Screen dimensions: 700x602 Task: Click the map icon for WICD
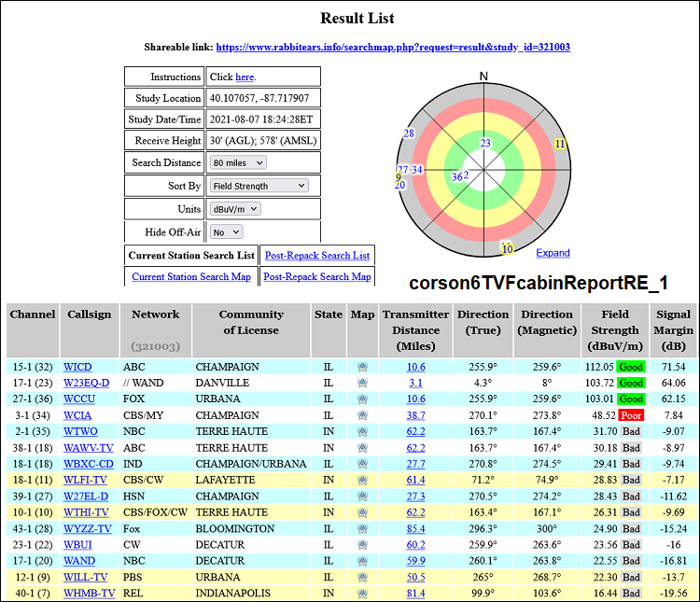[362, 367]
